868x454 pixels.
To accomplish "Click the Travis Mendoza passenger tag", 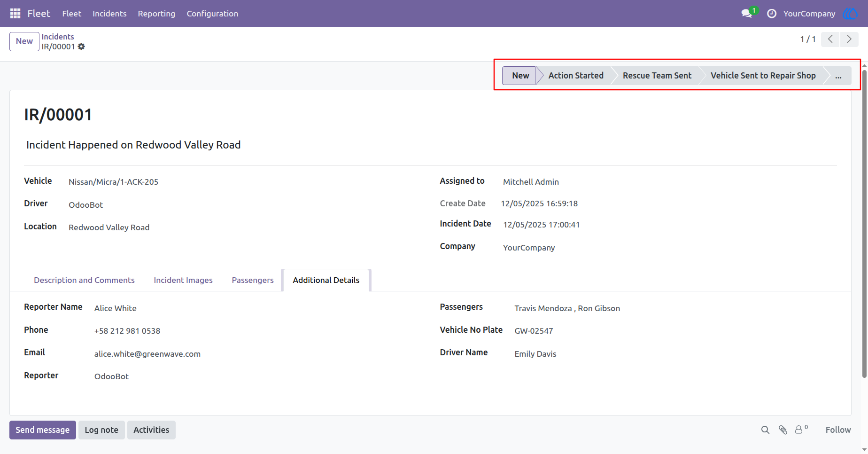I will (x=543, y=308).
